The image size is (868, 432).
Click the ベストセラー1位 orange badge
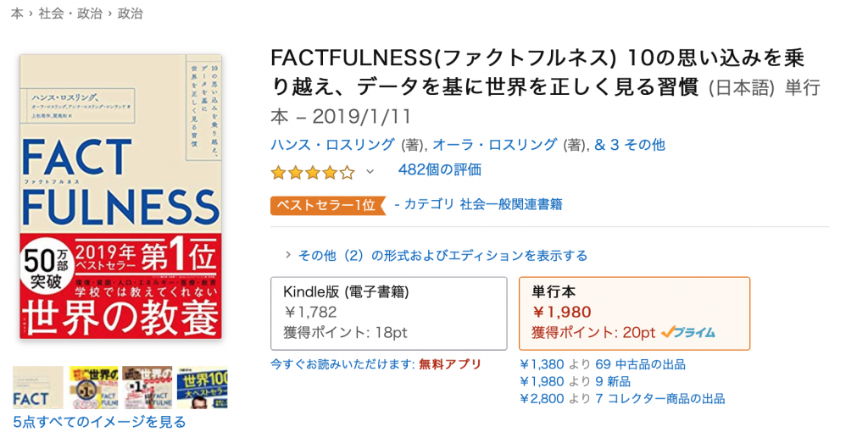pyautogui.click(x=327, y=205)
